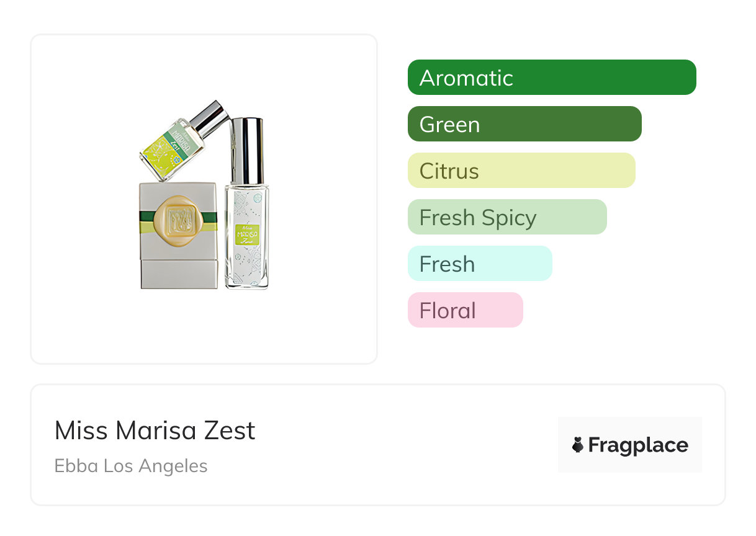This screenshot has height=536, width=756.
Task: Click the Fragplace perfume bottle logo icon
Action: [x=578, y=445]
